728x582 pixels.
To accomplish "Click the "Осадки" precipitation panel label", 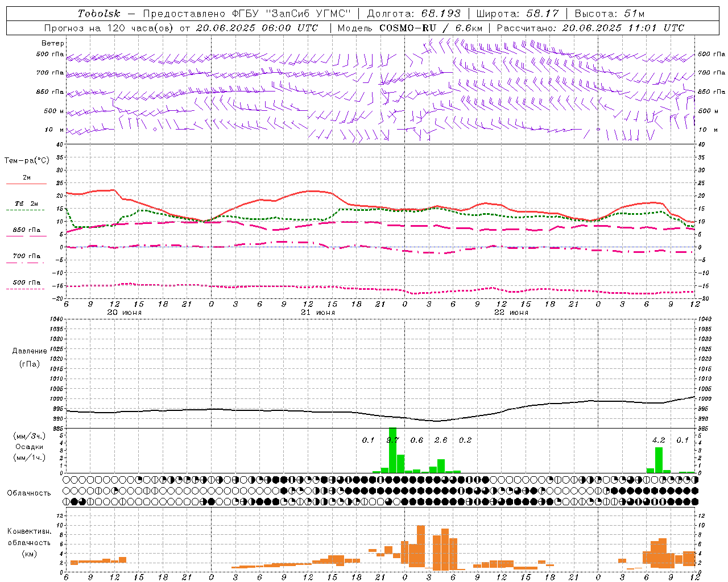I will click(30, 447).
